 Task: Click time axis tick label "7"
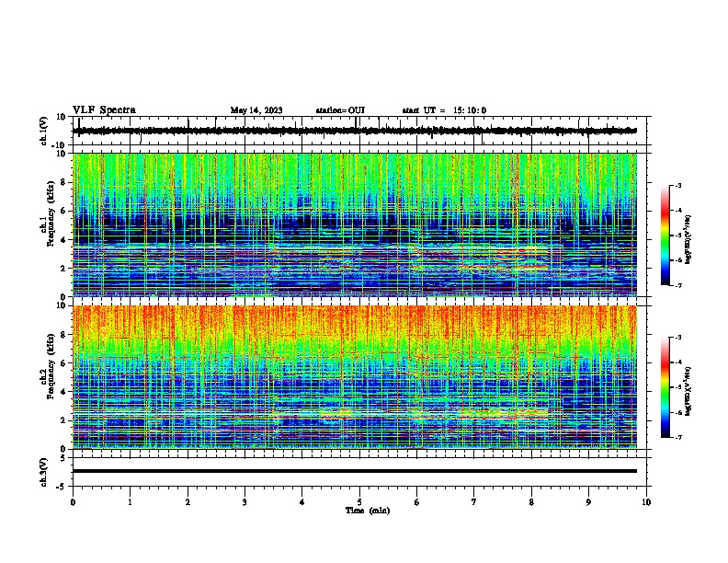474,502
